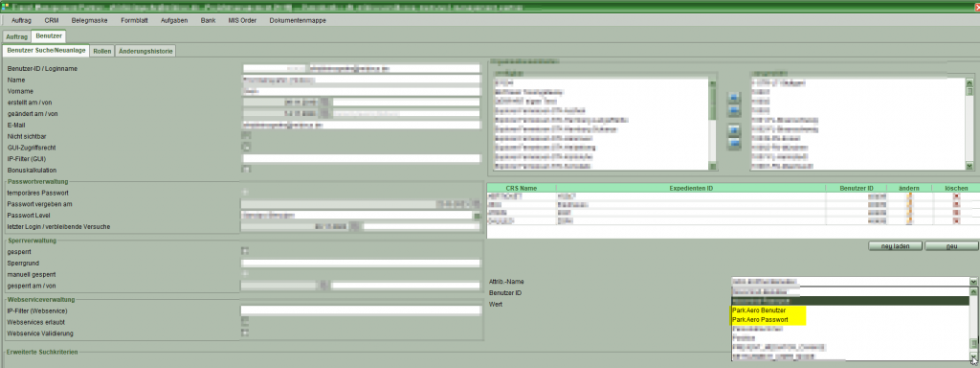Click löschen icon in second CRS table row

[956, 205]
